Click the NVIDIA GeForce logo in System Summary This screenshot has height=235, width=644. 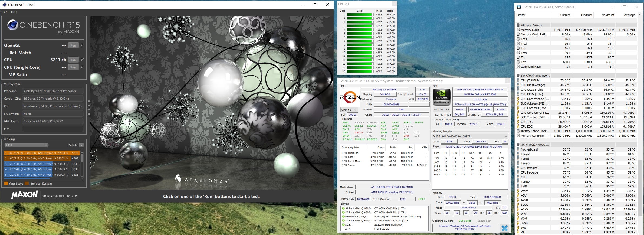coord(442,97)
